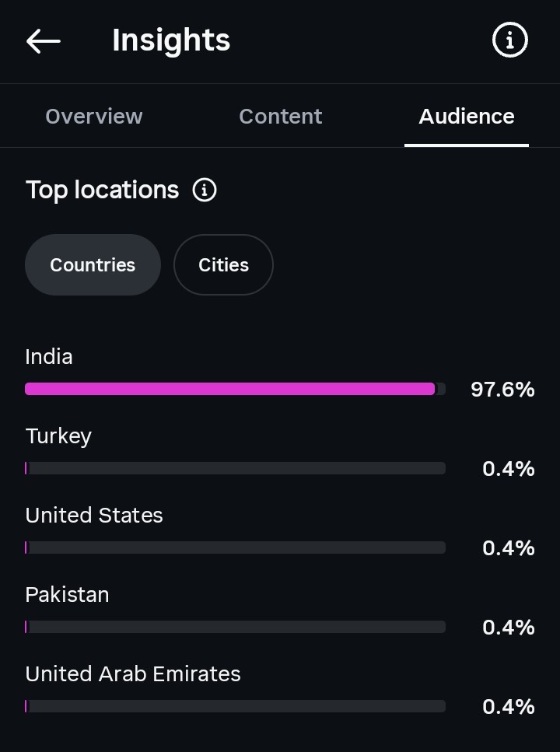Tap the back arrow icon
Screen dimensions: 560x752
coord(44,40)
